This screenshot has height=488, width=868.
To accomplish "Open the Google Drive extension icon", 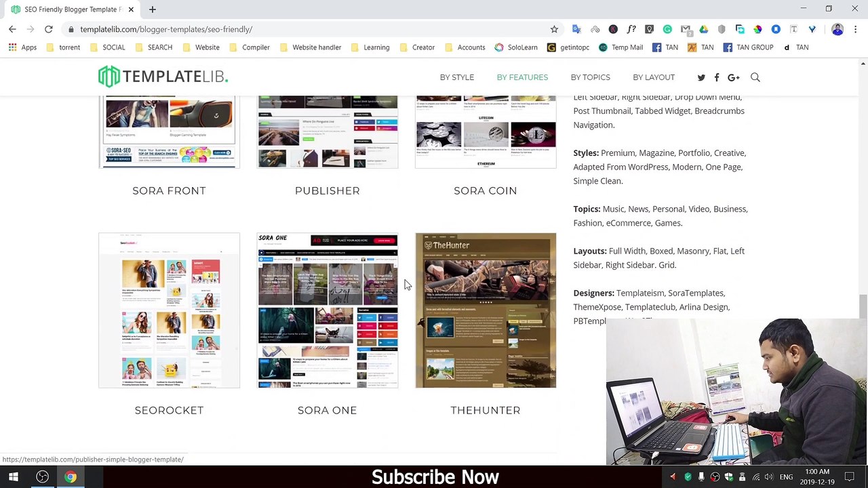I will [704, 29].
